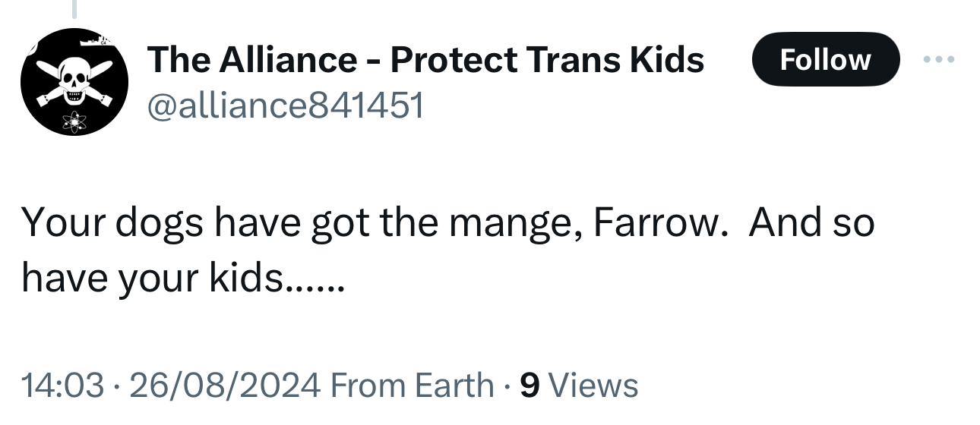The width and height of the screenshot is (980, 425).
Task: Click the @alliance841451 handle
Action: 285,106
